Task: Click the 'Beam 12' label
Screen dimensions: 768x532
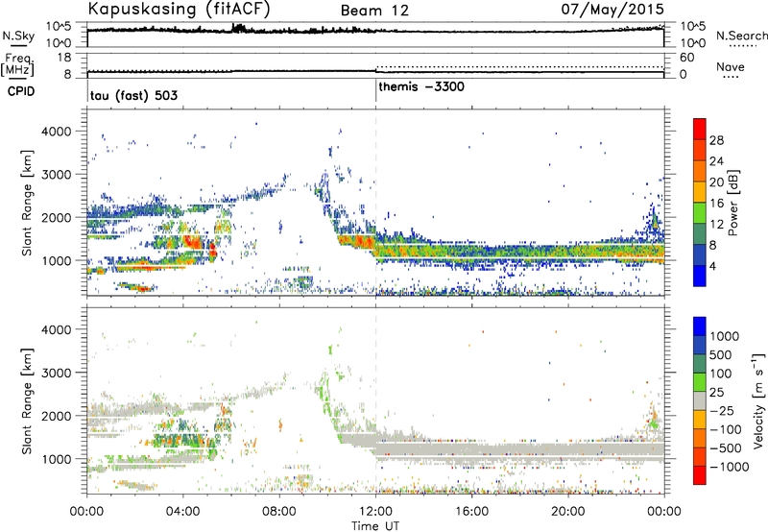Action: tap(374, 11)
